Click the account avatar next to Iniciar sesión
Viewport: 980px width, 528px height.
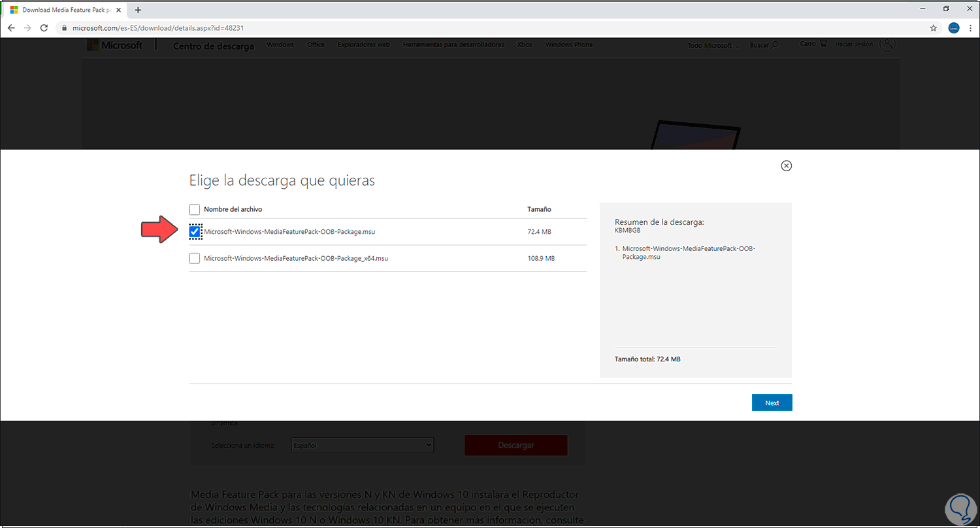click(887, 44)
